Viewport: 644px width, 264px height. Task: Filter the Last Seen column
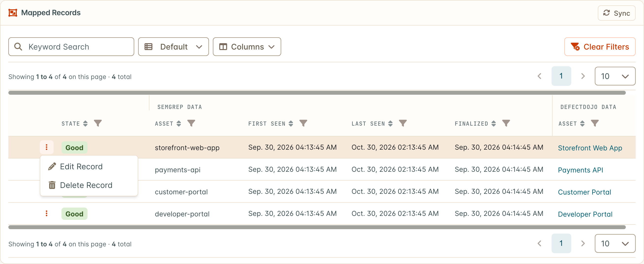pyautogui.click(x=403, y=123)
